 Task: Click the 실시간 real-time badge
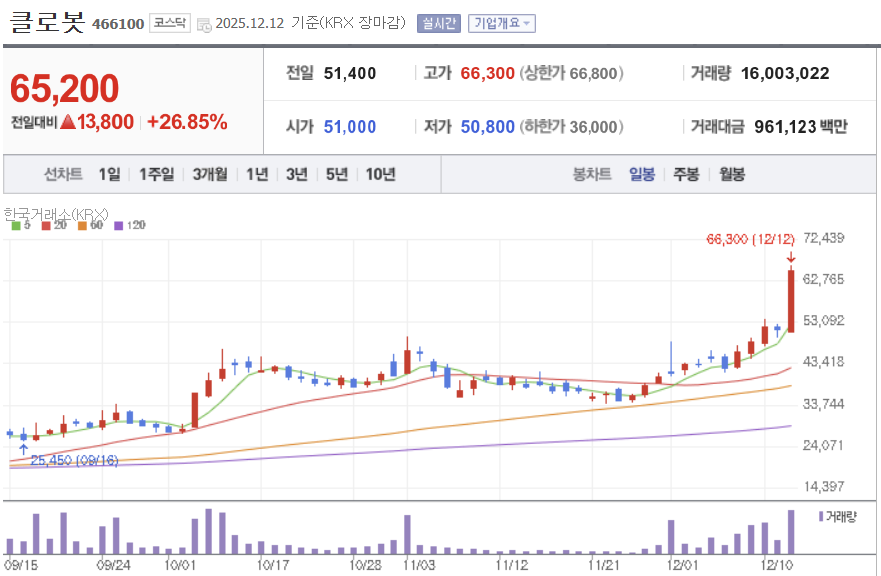point(437,23)
